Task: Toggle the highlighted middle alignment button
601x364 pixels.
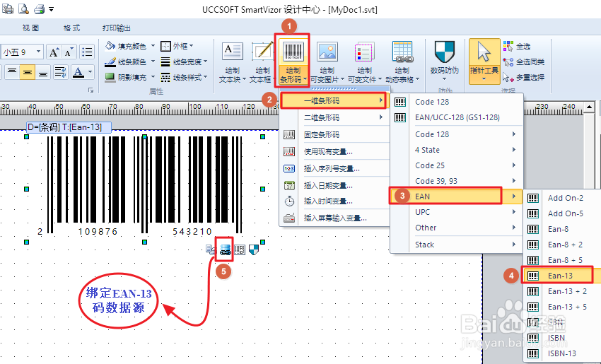Action: 27,71
